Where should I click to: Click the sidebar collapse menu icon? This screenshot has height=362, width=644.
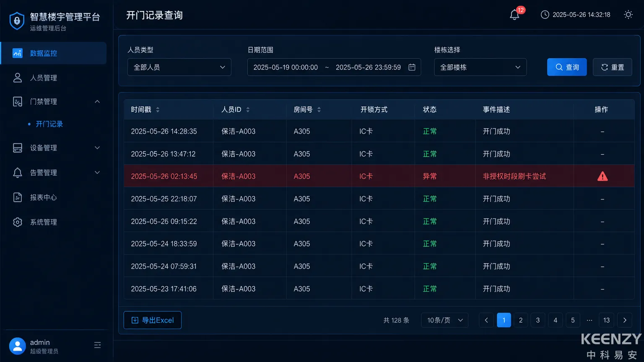(97, 345)
